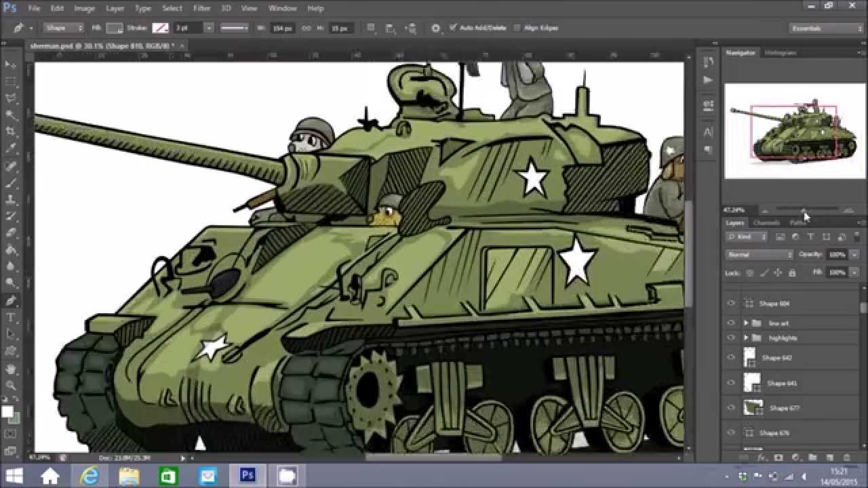Image resolution: width=868 pixels, height=488 pixels.
Task: Click the lock all padlock icon
Action: click(x=791, y=272)
